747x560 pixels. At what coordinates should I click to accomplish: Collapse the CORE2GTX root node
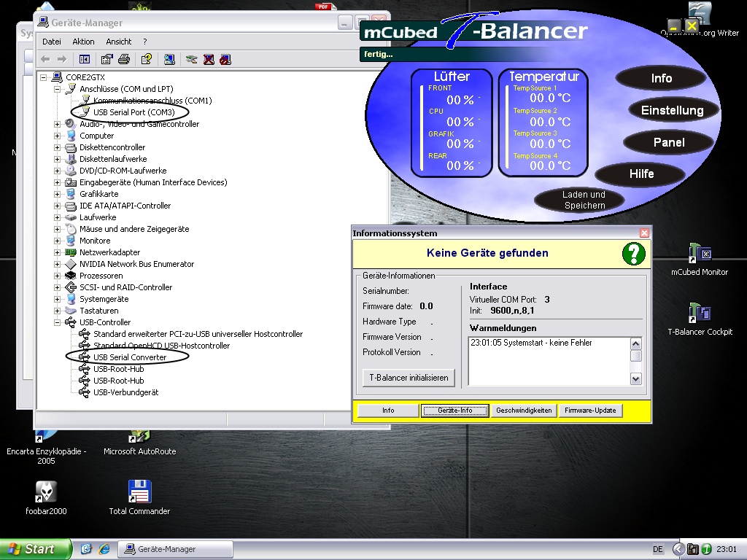tap(43, 77)
